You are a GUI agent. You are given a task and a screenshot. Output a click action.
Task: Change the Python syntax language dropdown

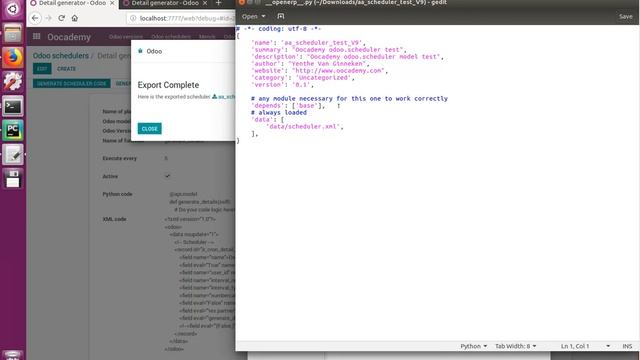(x=473, y=346)
